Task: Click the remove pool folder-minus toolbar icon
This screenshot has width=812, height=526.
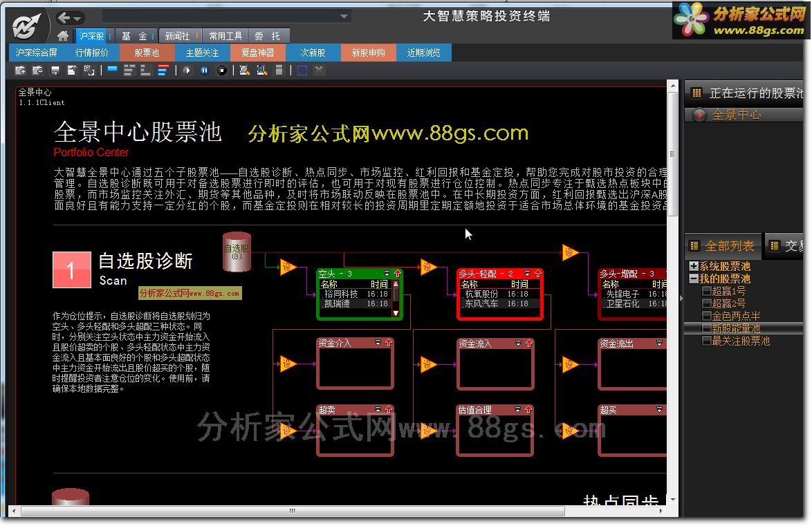Action: [x=38, y=71]
